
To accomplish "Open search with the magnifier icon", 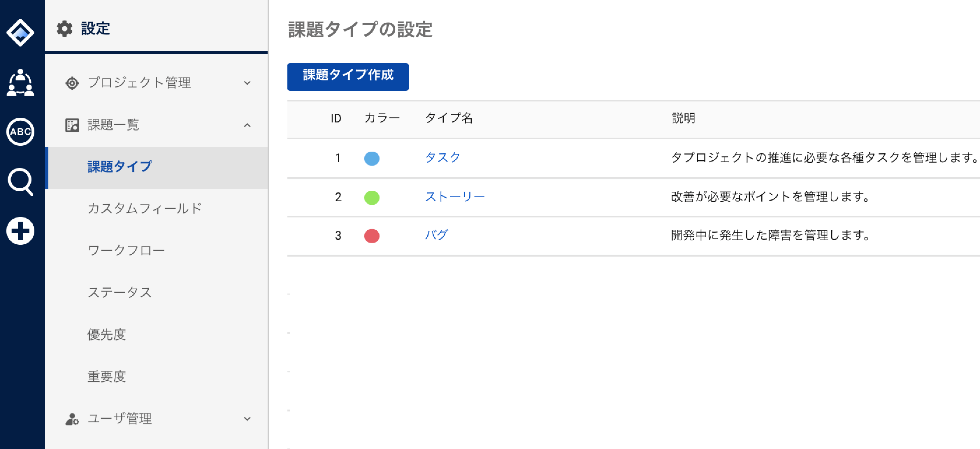I will coord(20,182).
